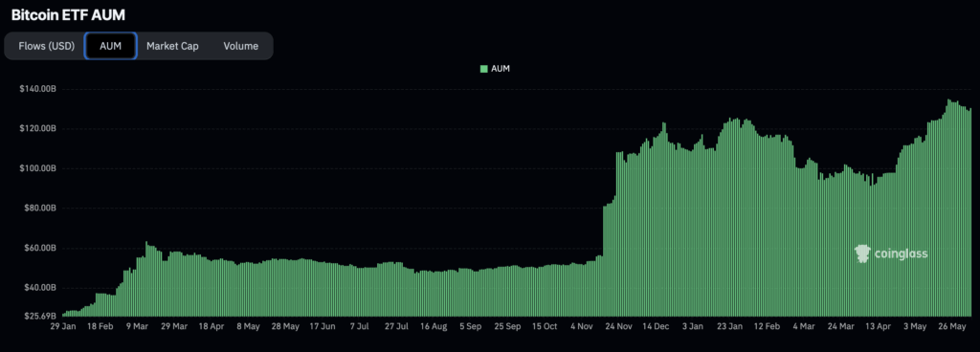Viewport: 980px width, 352px height.
Task: Select the 9 Mar date marker
Action: click(x=137, y=326)
